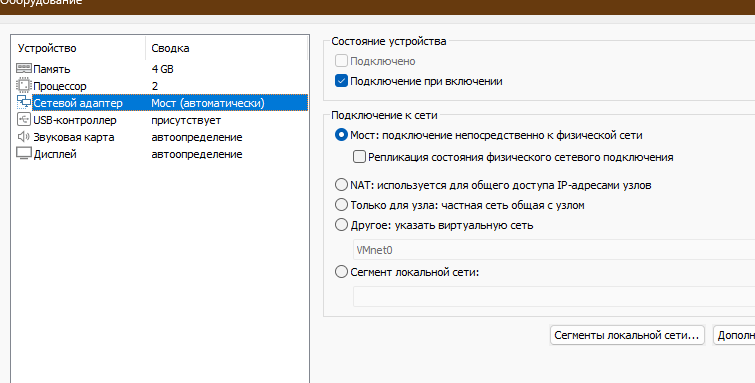Click the Memory device icon
The height and width of the screenshot is (383, 755).
click(24, 68)
